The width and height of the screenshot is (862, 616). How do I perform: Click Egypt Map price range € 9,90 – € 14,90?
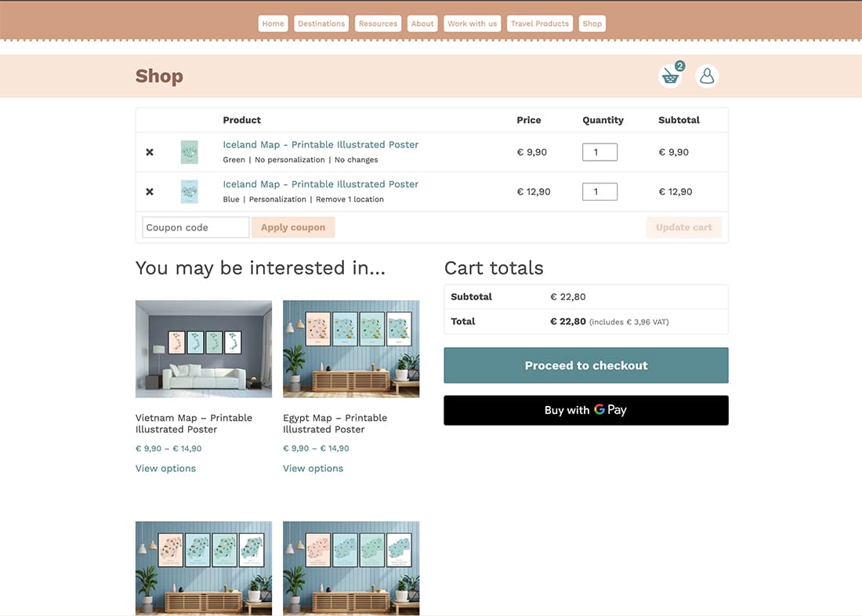[316, 448]
